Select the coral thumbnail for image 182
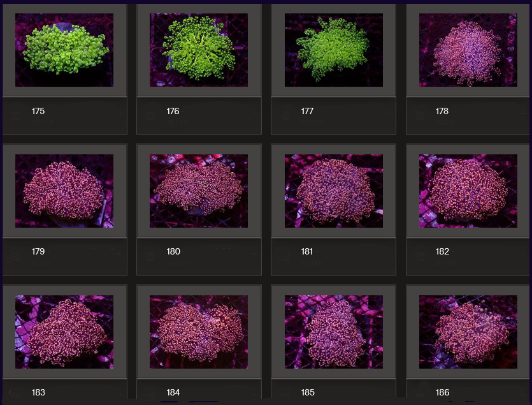The height and width of the screenshot is (405, 532). [468, 191]
